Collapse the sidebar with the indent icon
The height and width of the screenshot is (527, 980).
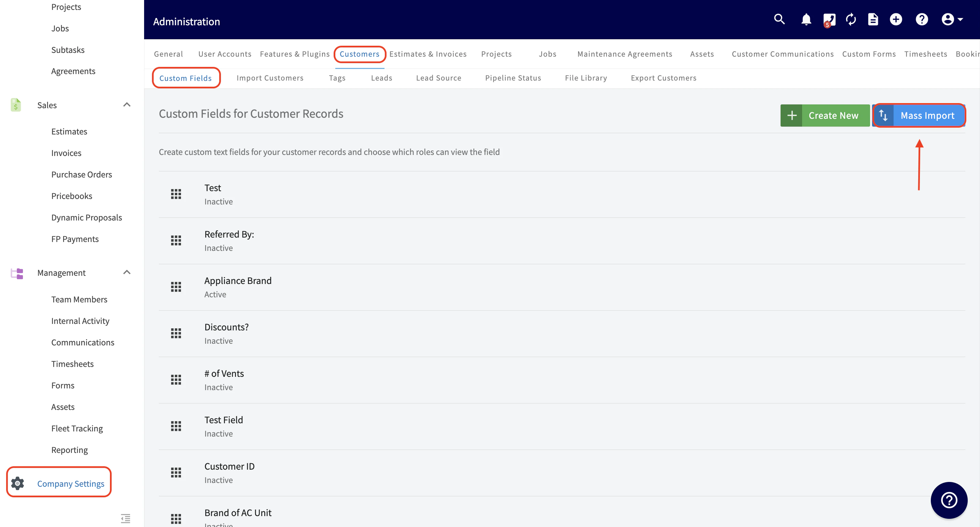pos(126,518)
